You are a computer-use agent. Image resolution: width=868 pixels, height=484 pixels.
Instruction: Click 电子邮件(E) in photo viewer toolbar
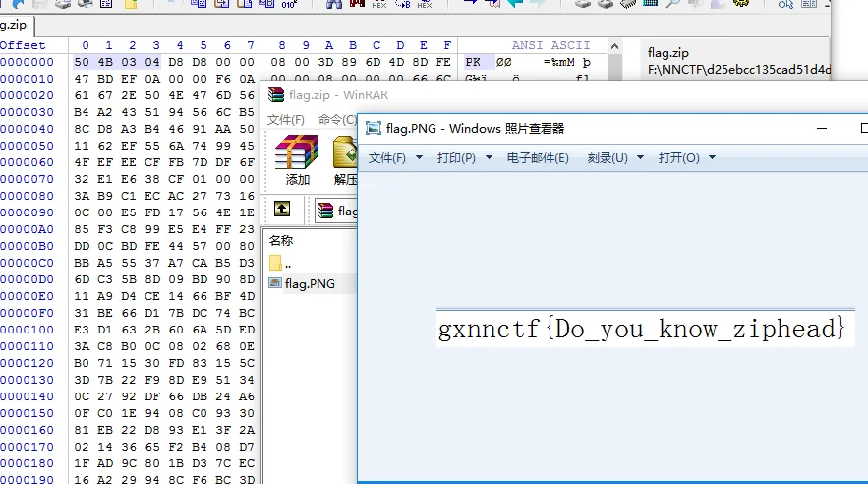point(538,158)
